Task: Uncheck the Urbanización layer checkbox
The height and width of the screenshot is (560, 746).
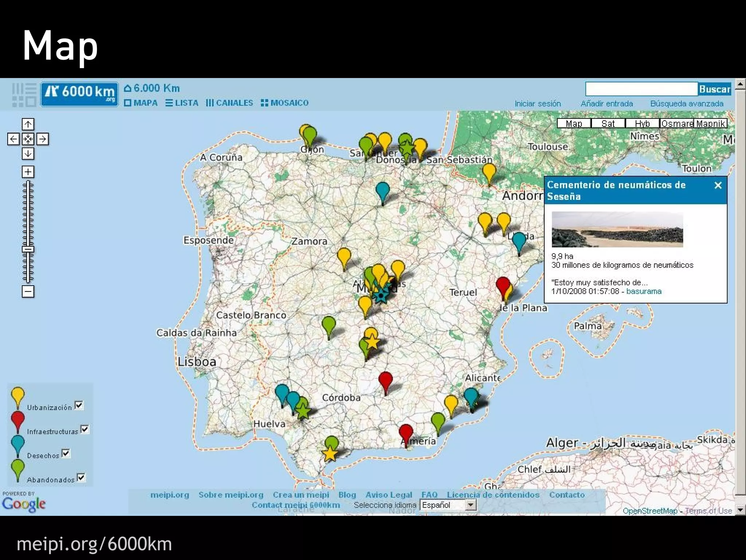Action: click(x=79, y=405)
